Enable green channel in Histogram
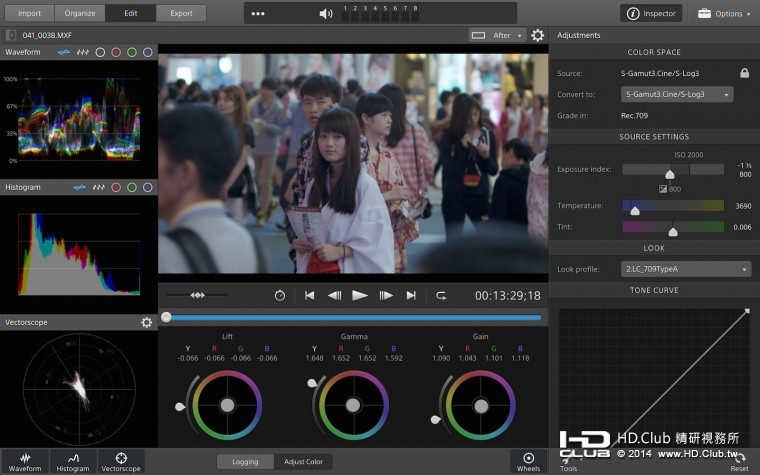This screenshot has width=760, height=475. [131, 187]
